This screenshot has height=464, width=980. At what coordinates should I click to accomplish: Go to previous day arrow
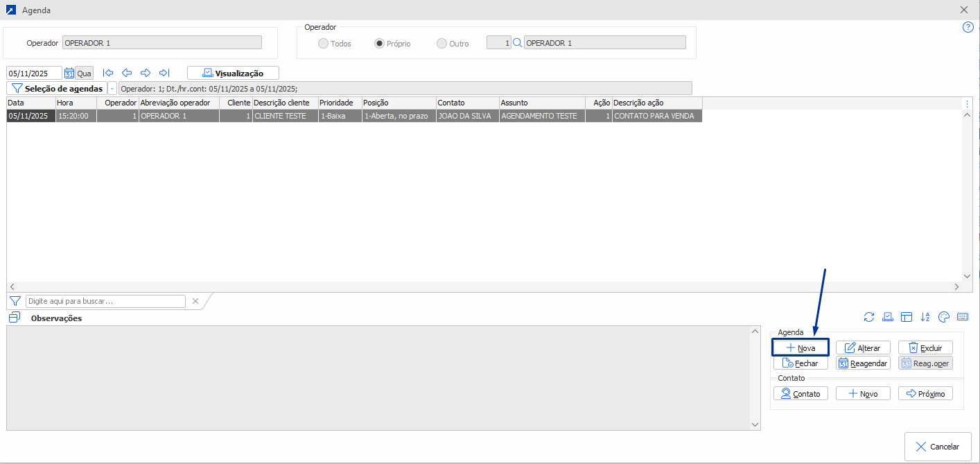click(x=127, y=73)
